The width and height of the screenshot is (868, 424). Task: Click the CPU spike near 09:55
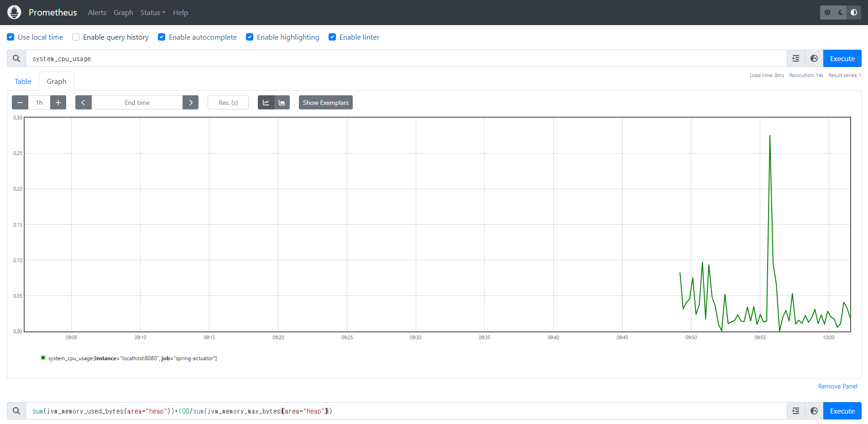pos(770,136)
